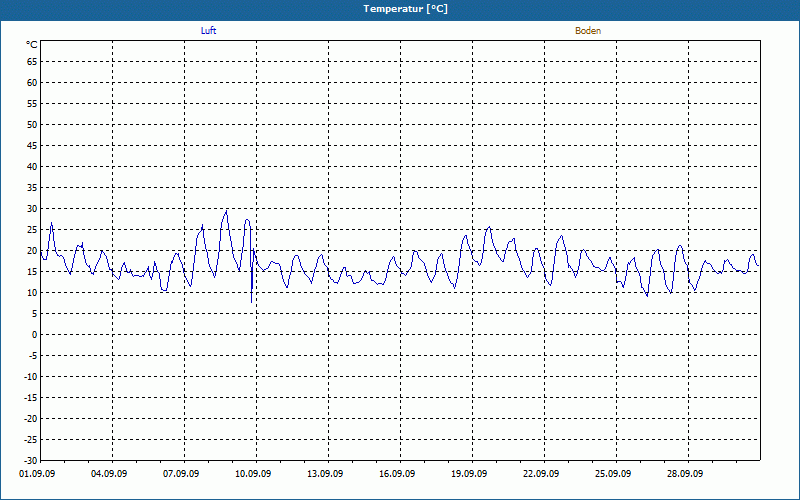Click the Luft legend label
This screenshot has height=500, width=800.
tap(208, 31)
